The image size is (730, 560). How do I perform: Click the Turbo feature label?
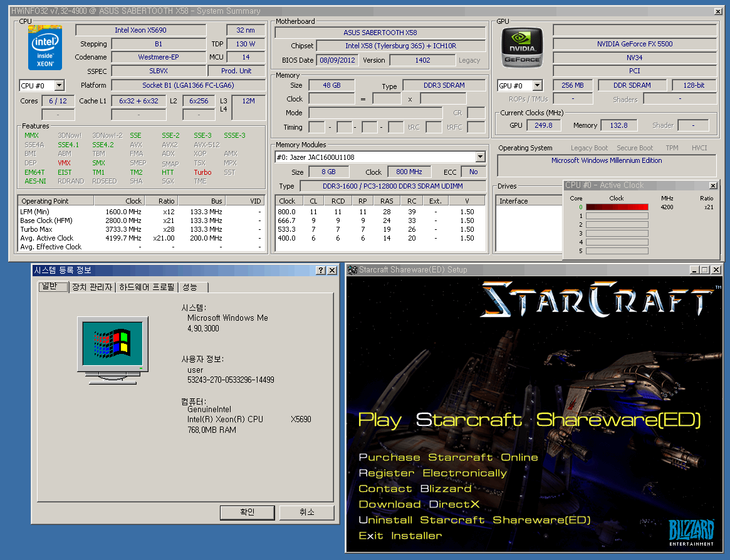(x=202, y=172)
